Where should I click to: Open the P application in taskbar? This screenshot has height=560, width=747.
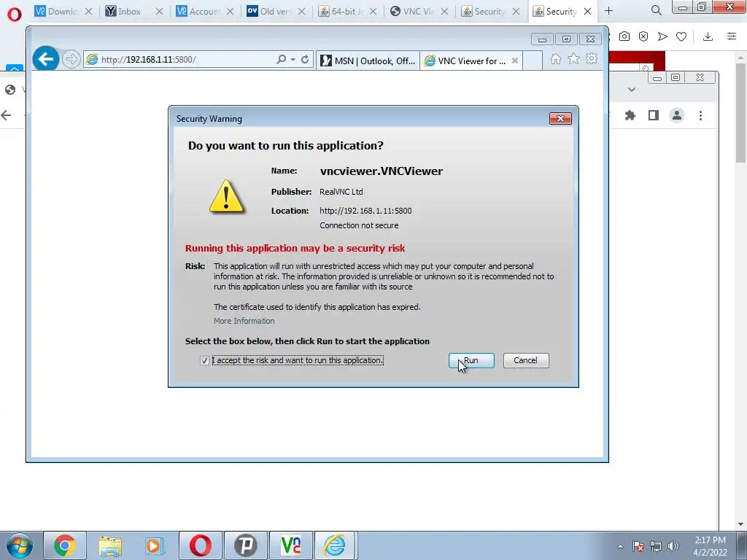click(x=246, y=545)
